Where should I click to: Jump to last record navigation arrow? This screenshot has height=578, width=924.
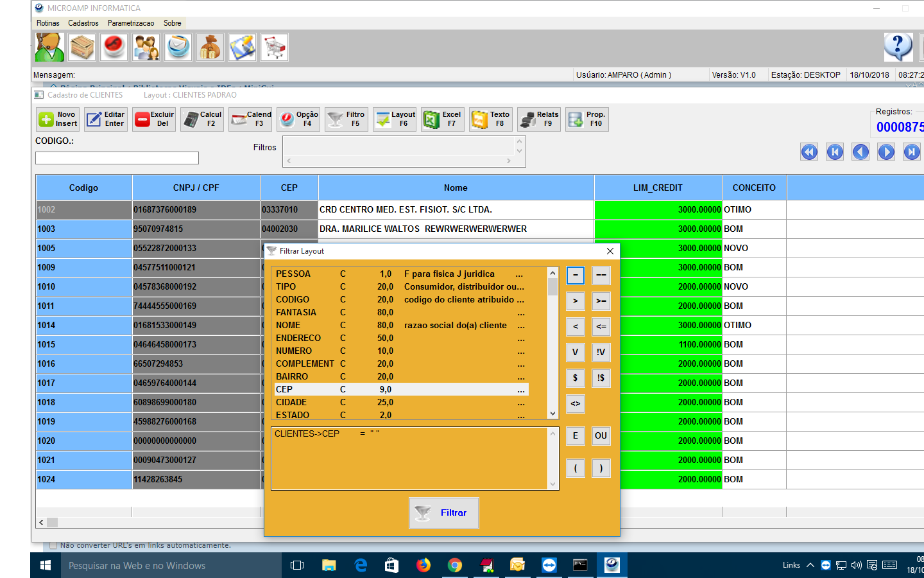(911, 152)
